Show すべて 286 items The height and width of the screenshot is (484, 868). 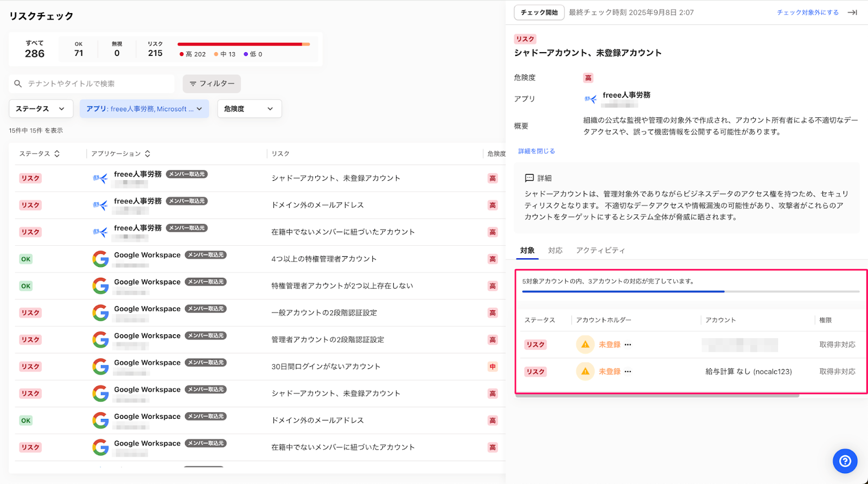click(35, 49)
